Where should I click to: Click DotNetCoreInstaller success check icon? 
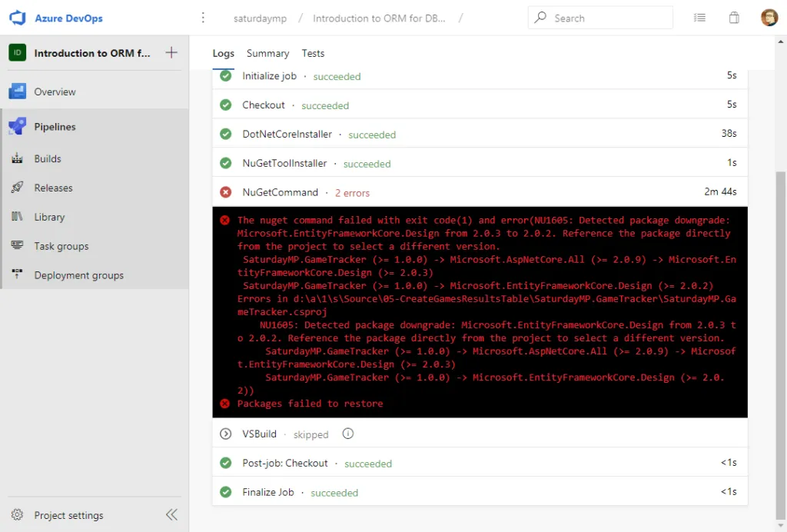pos(226,134)
